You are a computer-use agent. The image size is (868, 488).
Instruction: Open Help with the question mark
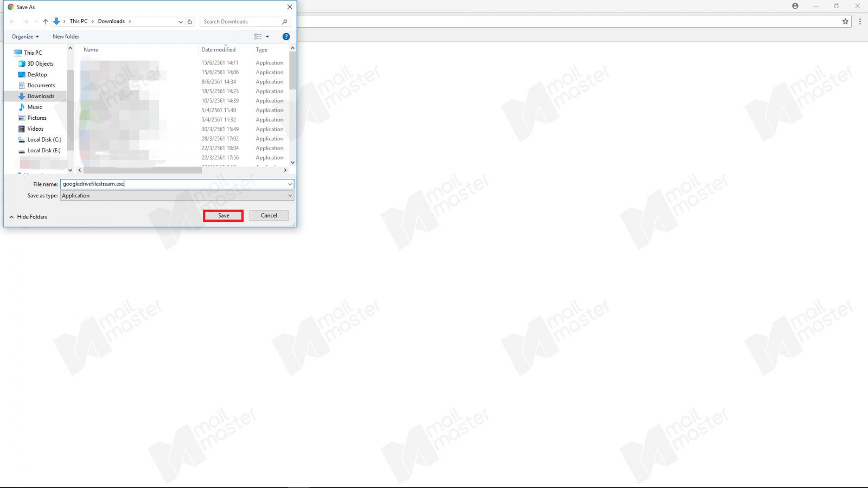coord(286,36)
